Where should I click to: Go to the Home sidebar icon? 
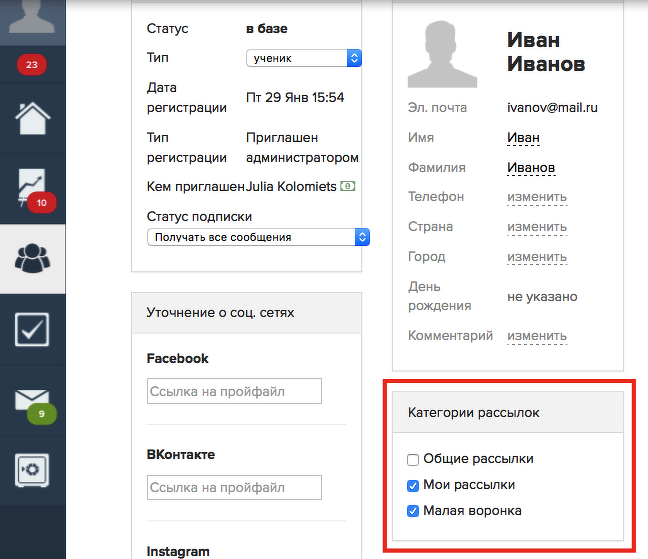click(x=33, y=118)
